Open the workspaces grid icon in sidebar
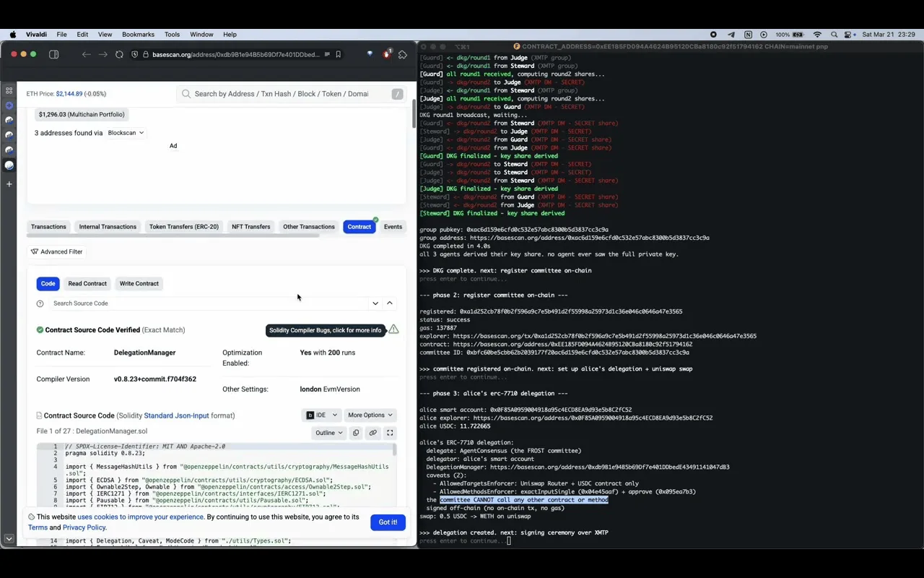 (9, 90)
